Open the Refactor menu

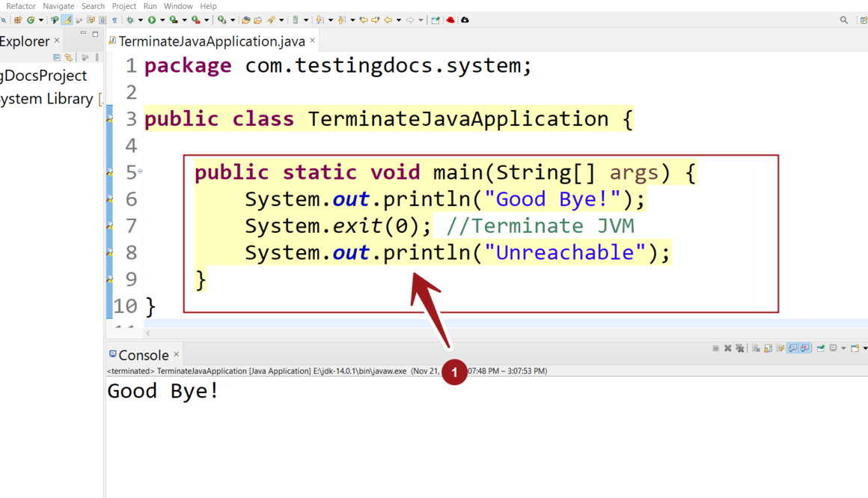tap(21, 6)
